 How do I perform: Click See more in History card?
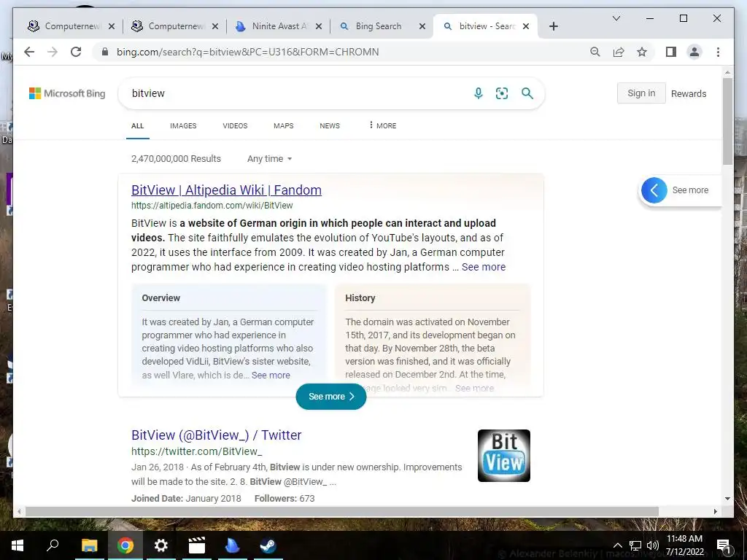point(474,388)
